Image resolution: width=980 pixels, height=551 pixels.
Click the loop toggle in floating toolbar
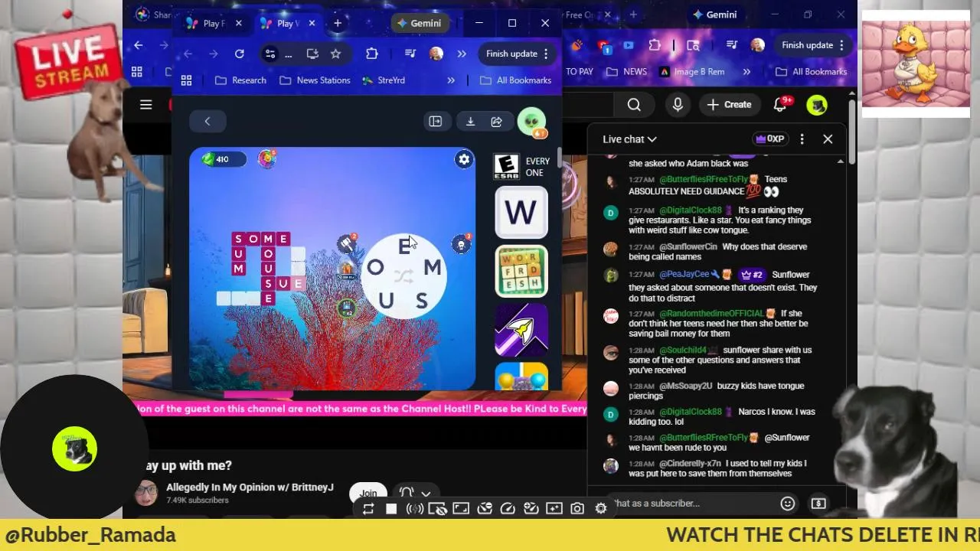tap(368, 509)
